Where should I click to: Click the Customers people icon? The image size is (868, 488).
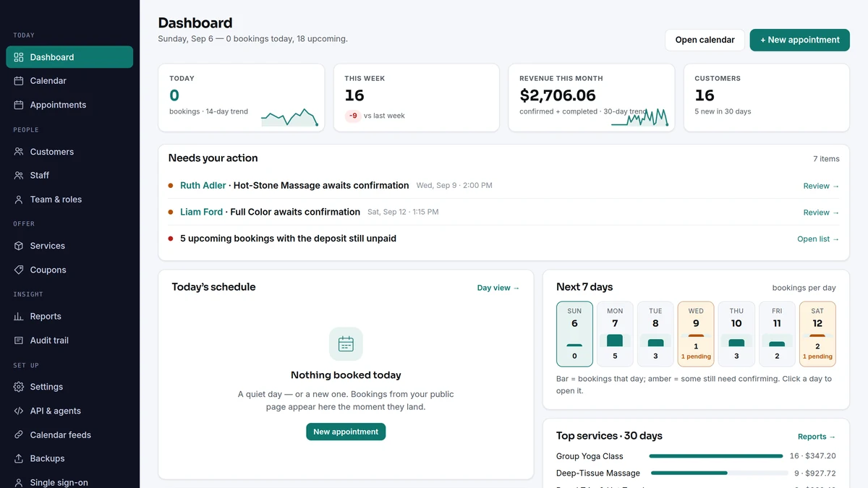click(x=19, y=152)
